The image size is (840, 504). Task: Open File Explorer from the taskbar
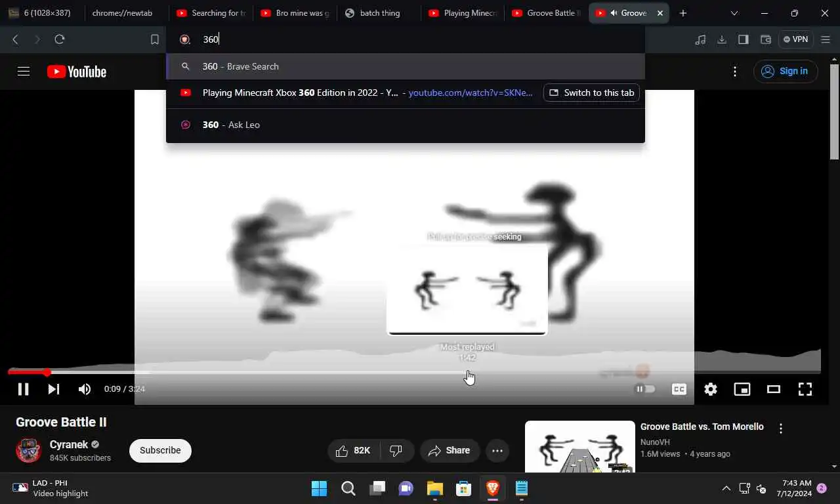pyautogui.click(x=435, y=488)
